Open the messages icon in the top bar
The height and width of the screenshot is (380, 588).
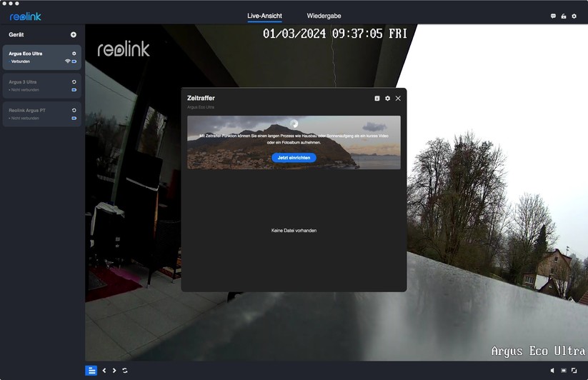click(553, 16)
